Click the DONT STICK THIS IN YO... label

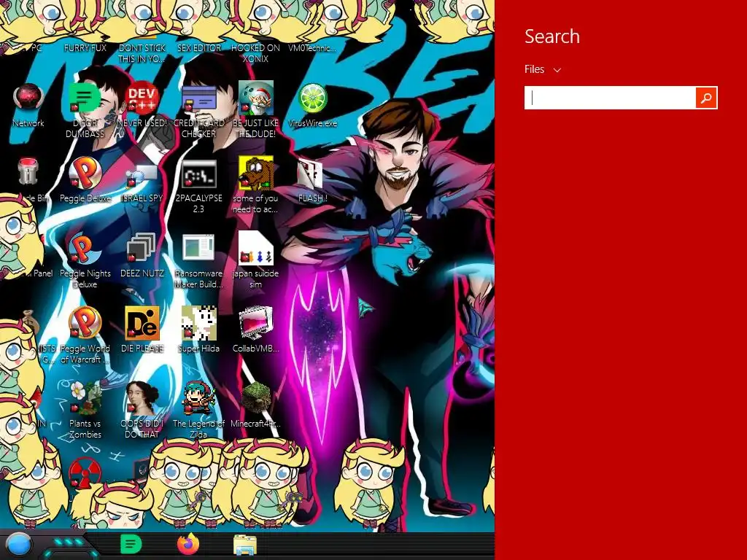pos(142,53)
